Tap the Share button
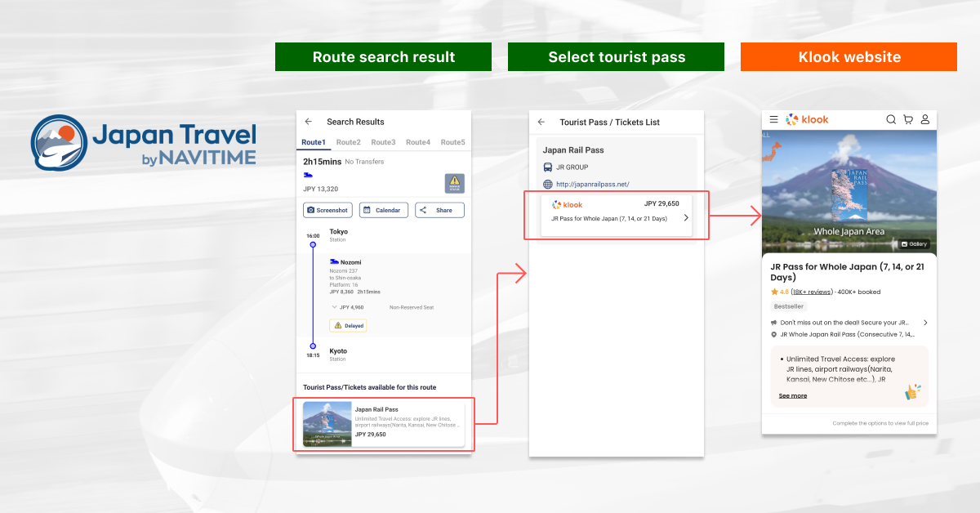This screenshot has height=513, width=980. tap(439, 210)
